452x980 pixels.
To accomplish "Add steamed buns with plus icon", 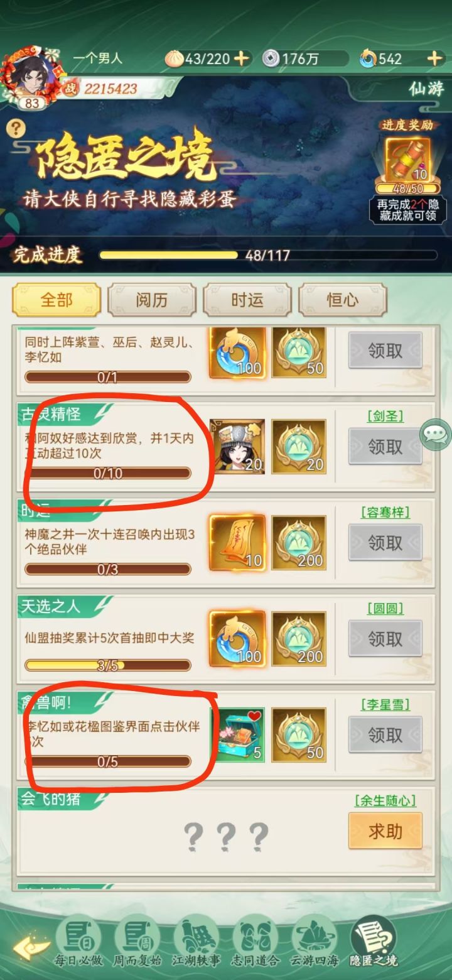I will [x=241, y=59].
